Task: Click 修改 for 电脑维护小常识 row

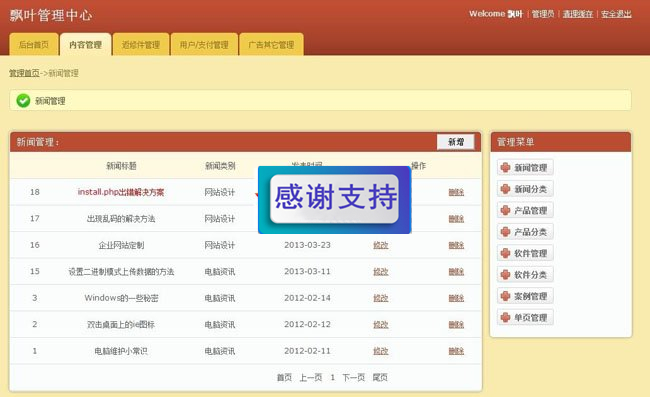Action: click(381, 351)
